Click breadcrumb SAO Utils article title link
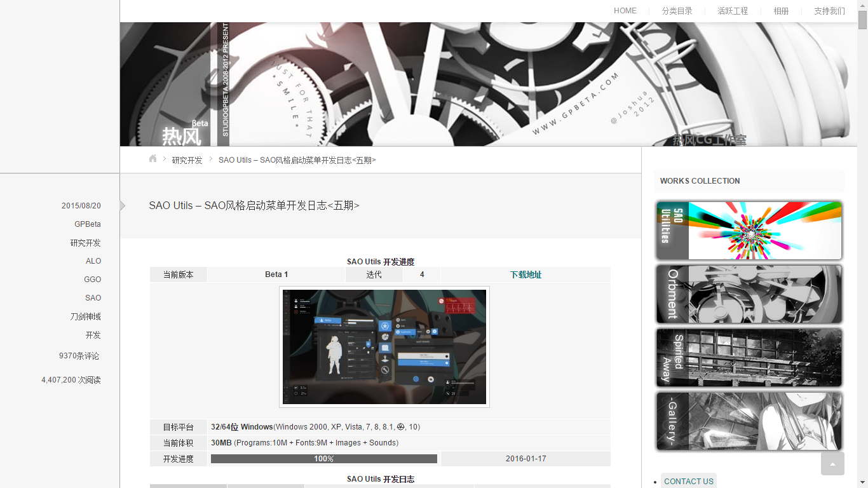The height and width of the screenshot is (488, 868). tap(297, 160)
